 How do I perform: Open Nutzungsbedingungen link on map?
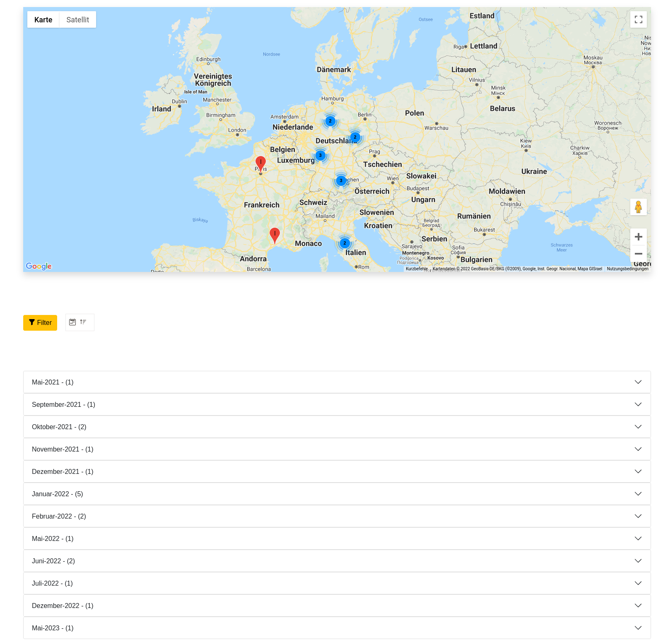[627, 269]
